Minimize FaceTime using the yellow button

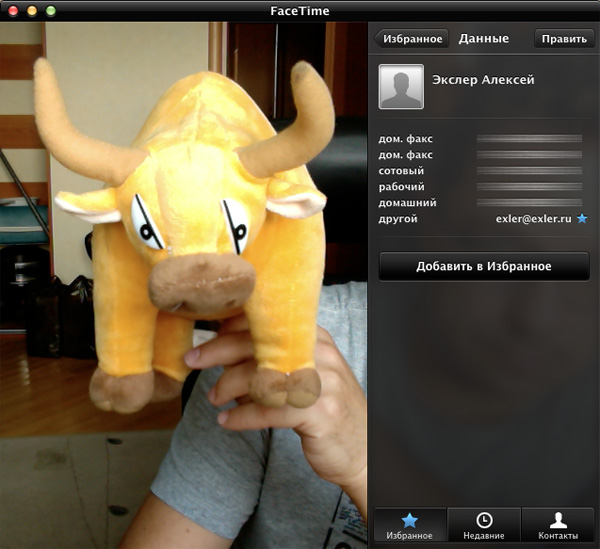click(x=31, y=10)
